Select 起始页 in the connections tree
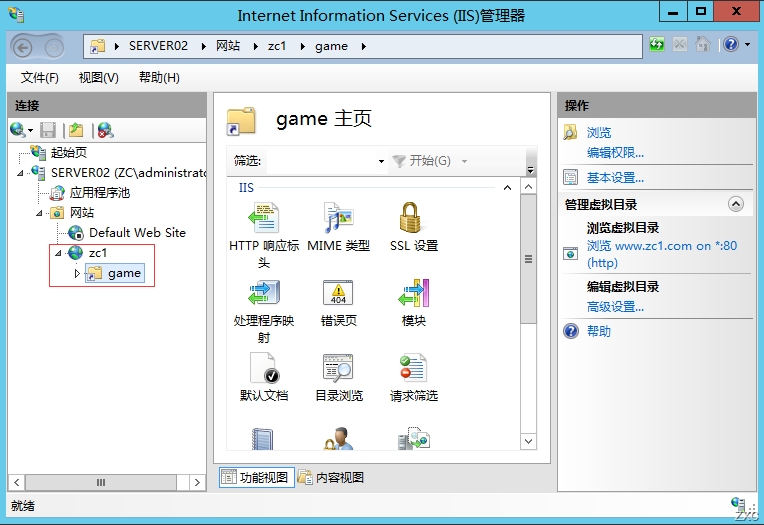The width and height of the screenshot is (764, 525). [x=69, y=153]
